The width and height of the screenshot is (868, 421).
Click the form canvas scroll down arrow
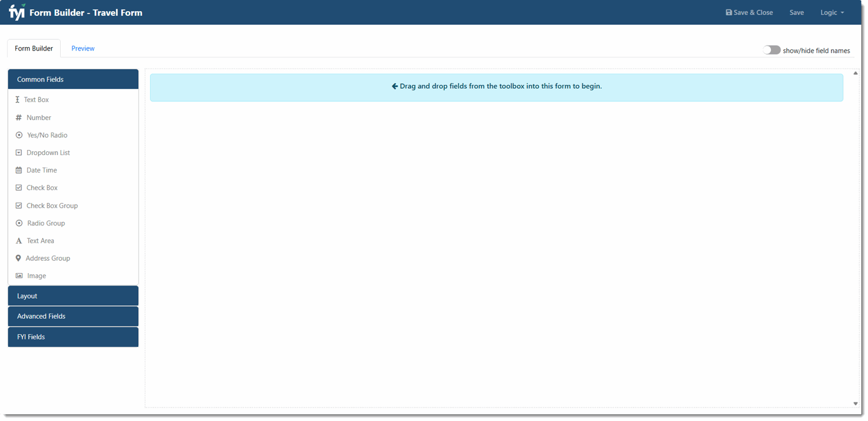(856, 403)
